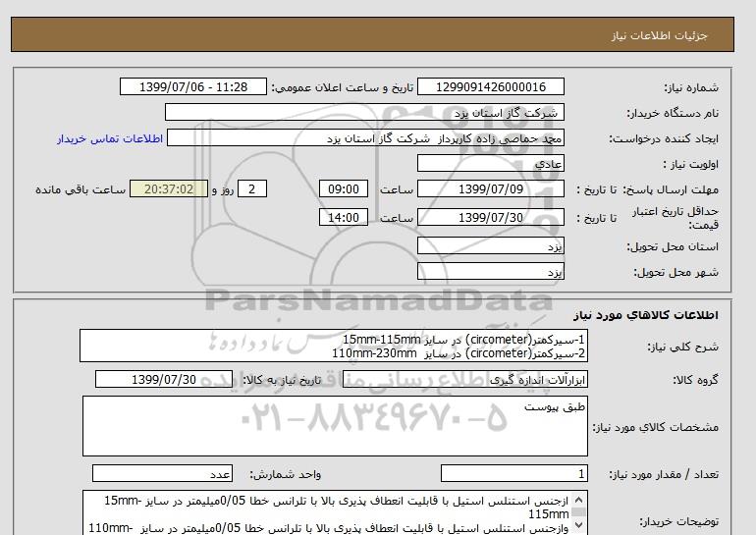Click the label تعداد / مقدار مورد نیاز

[664, 474]
